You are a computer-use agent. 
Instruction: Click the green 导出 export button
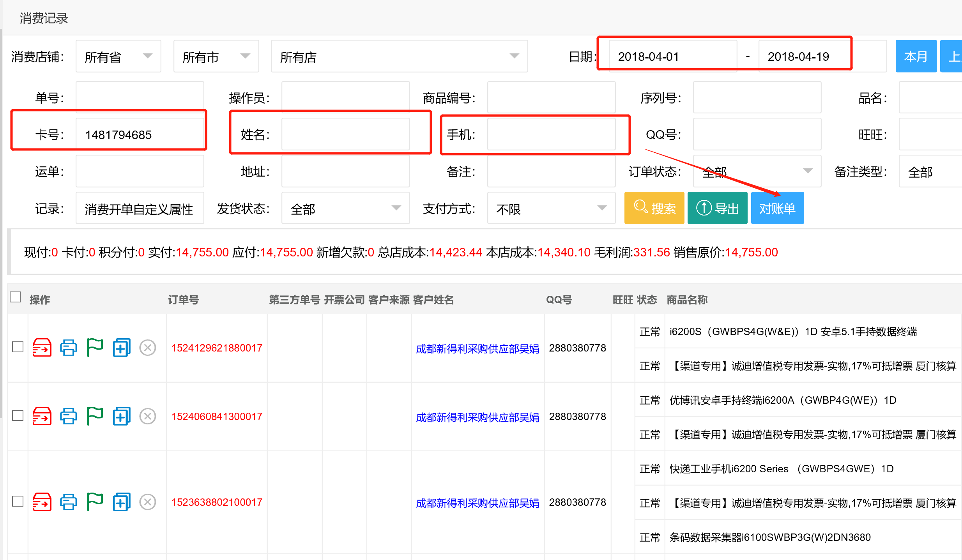[718, 208]
